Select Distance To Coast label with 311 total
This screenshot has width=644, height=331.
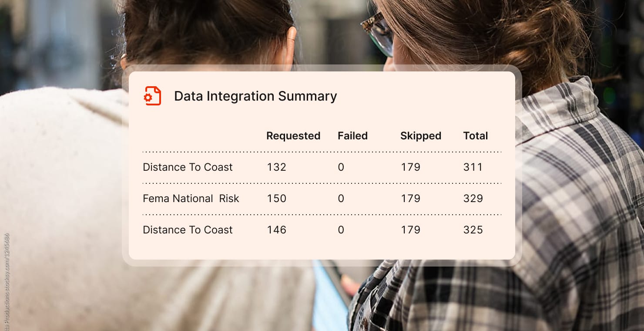(x=188, y=167)
